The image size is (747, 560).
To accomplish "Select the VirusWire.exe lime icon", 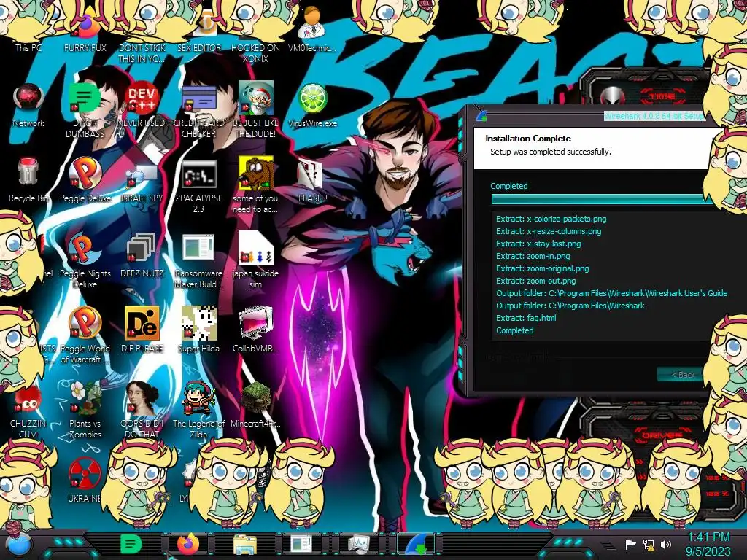I will [x=312, y=106].
